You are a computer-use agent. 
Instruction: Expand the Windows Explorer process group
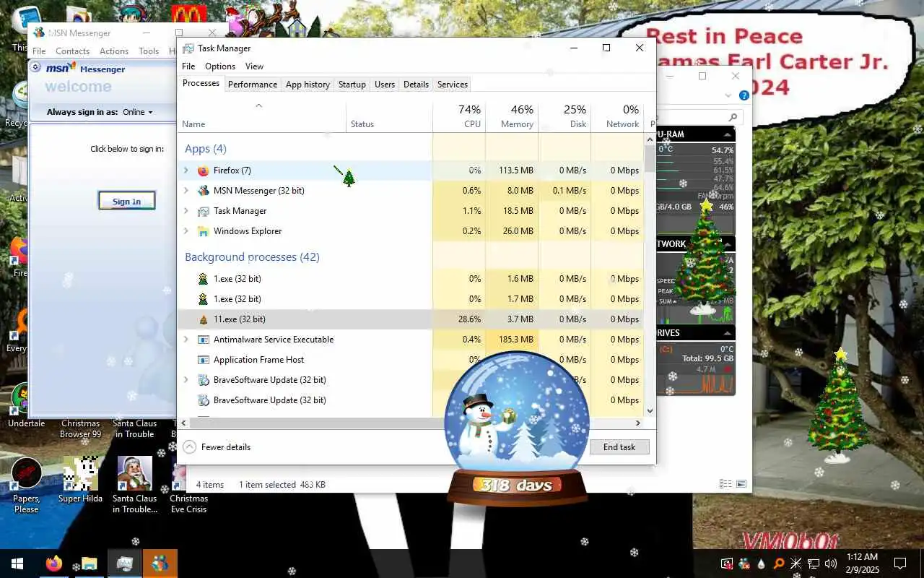click(x=186, y=231)
